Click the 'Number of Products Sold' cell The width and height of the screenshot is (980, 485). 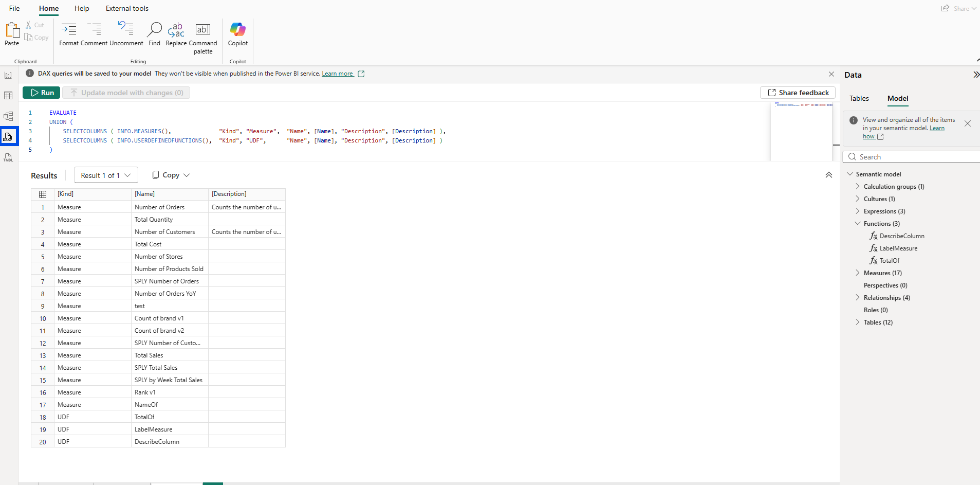(x=170, y=269)
